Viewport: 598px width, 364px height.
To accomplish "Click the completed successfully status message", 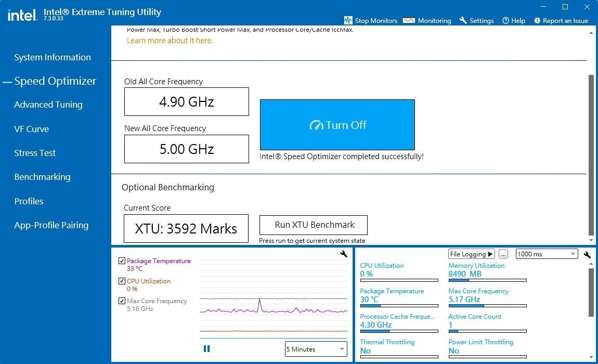I will pyautogui.click(x=341, y=157).
